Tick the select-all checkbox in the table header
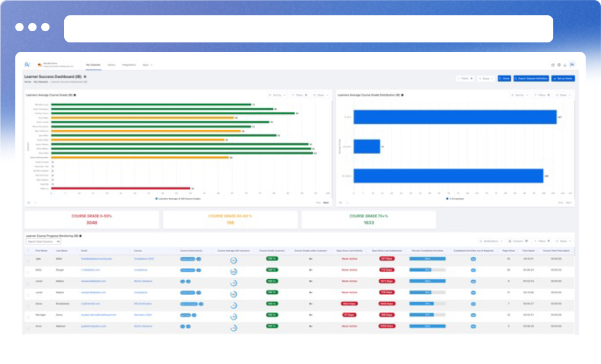The height and width of the screenshot is (364, 601). coord(28,251)
